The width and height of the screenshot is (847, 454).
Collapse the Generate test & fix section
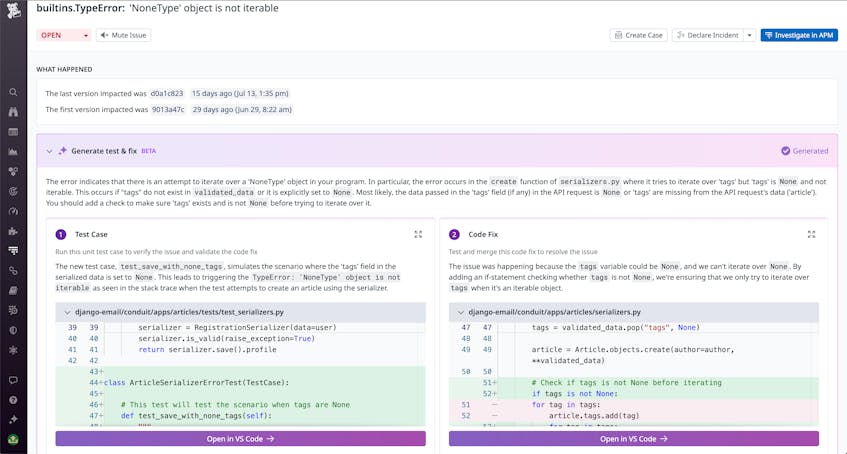click(49, 151)
